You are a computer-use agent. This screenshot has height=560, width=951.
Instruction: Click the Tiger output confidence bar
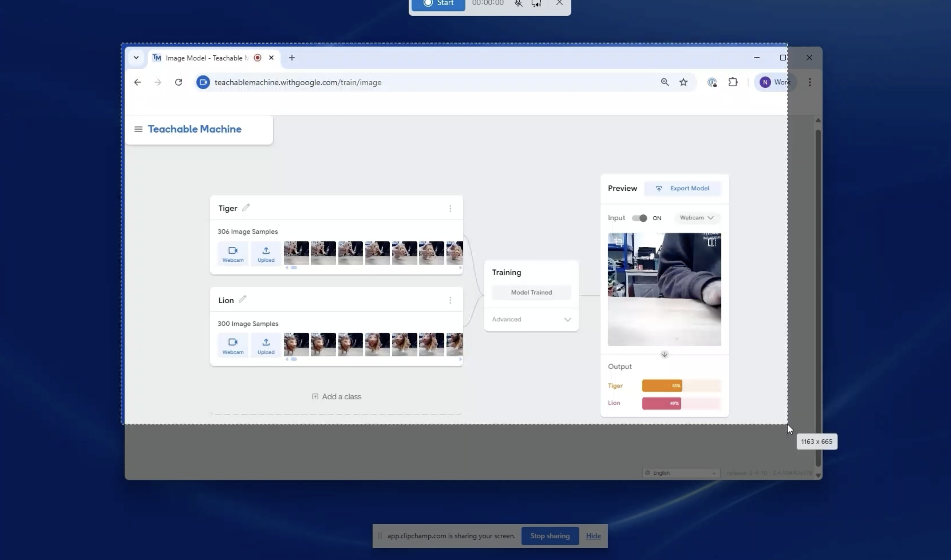[661, 385]
